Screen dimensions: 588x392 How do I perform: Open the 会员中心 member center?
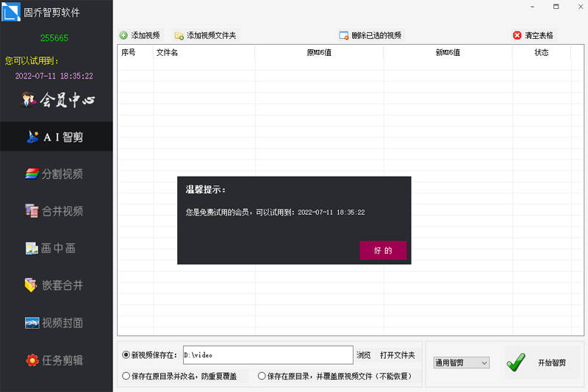(x=57, y=100)
